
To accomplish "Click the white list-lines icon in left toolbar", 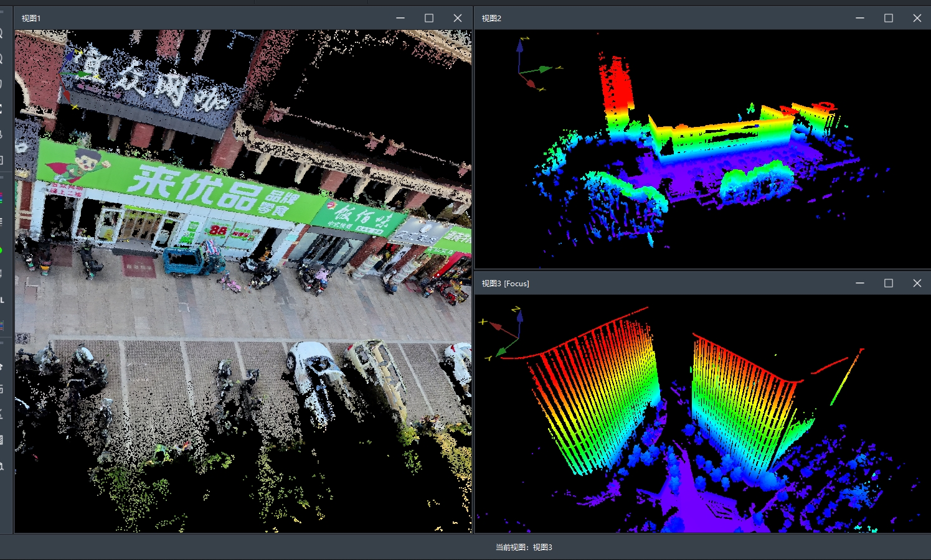I will [x=2, y=222].
